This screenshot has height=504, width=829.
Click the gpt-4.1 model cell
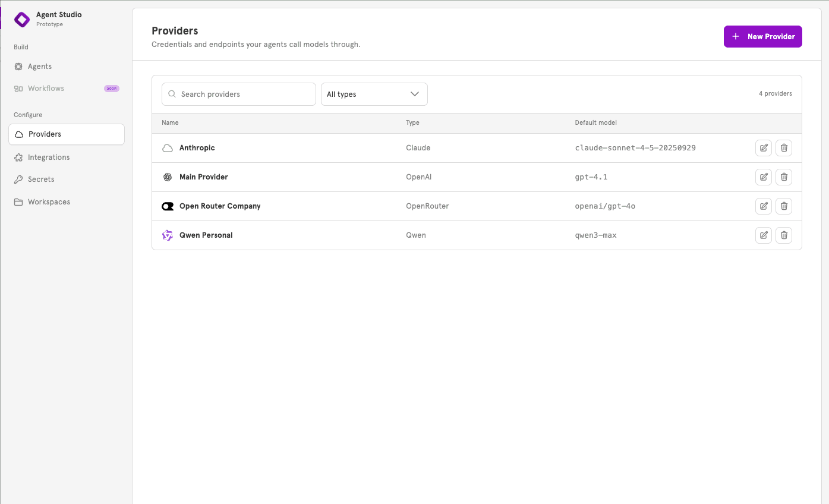coord(591,177)
